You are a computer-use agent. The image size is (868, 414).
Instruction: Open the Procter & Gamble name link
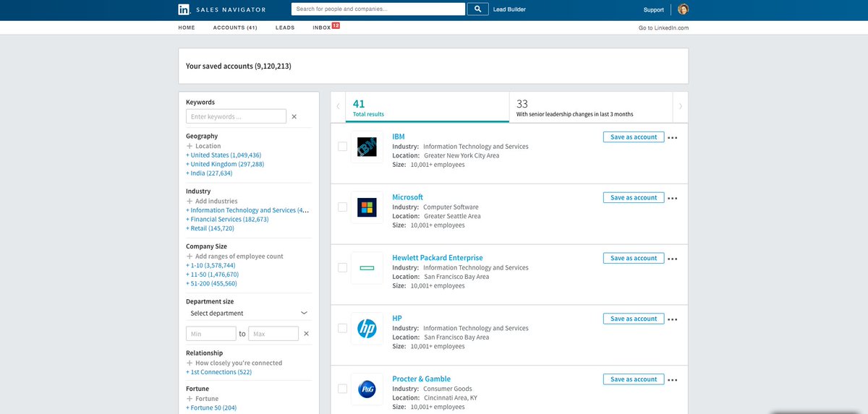pos(421,379)
